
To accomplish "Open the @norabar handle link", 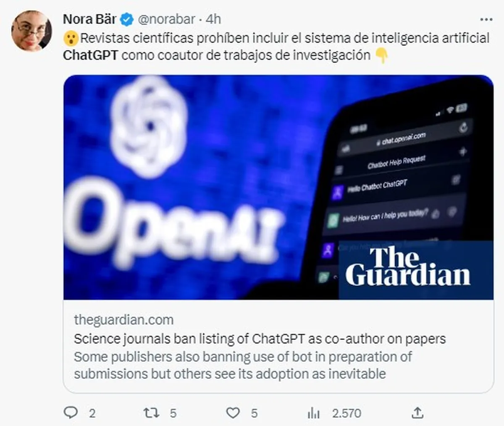I will (166, 19).
